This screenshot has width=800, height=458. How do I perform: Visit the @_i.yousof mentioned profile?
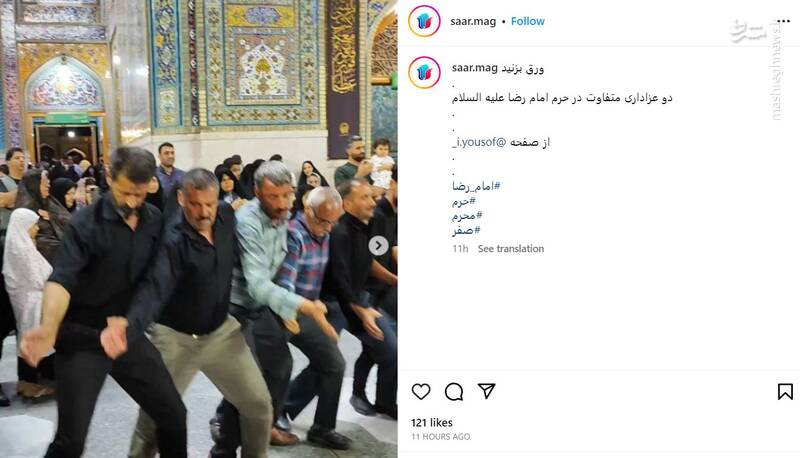(x=479, y=142)
